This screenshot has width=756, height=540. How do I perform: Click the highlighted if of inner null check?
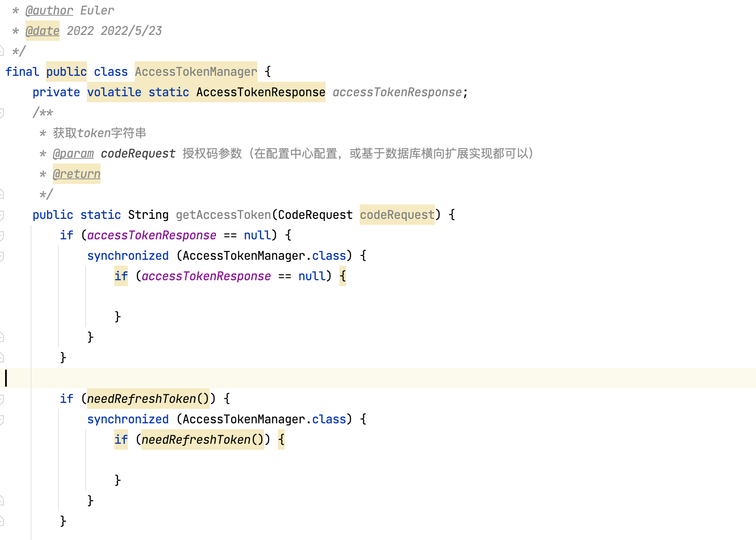click(121, 276)
